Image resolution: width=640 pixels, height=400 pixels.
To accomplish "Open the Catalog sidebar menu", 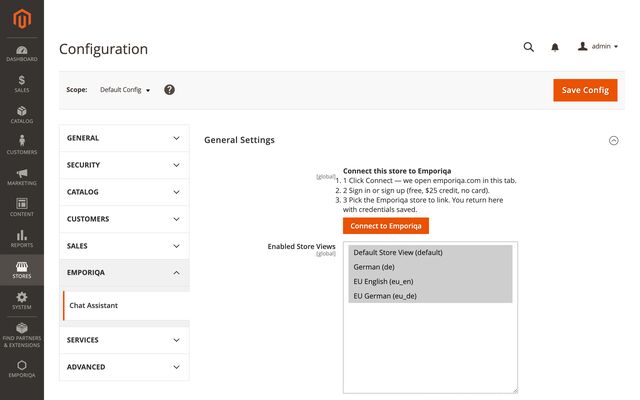I will tap(22, 115).
